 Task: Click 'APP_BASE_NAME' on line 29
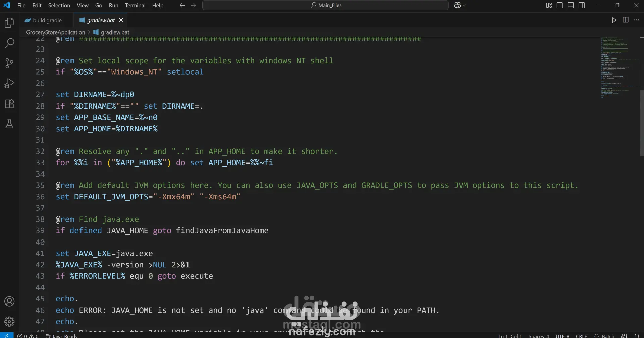(104, 117)
